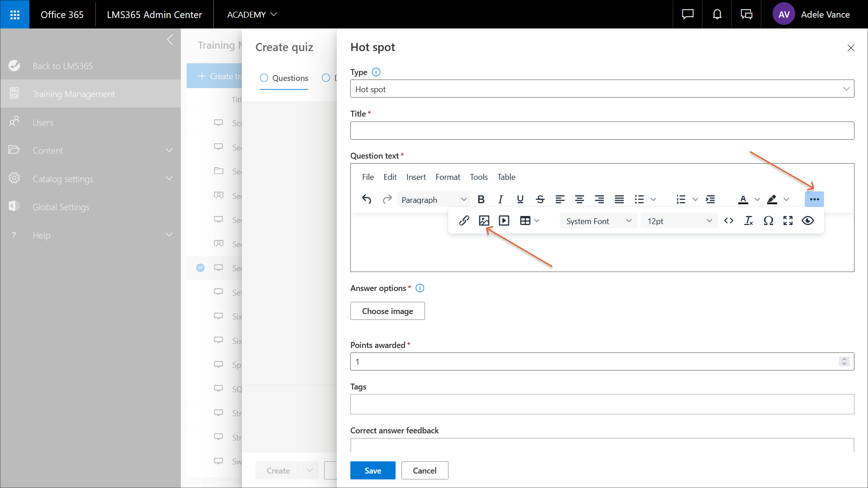Click the clear formatting icon
The width and height of the screenshot is (868, 488).
748,221
